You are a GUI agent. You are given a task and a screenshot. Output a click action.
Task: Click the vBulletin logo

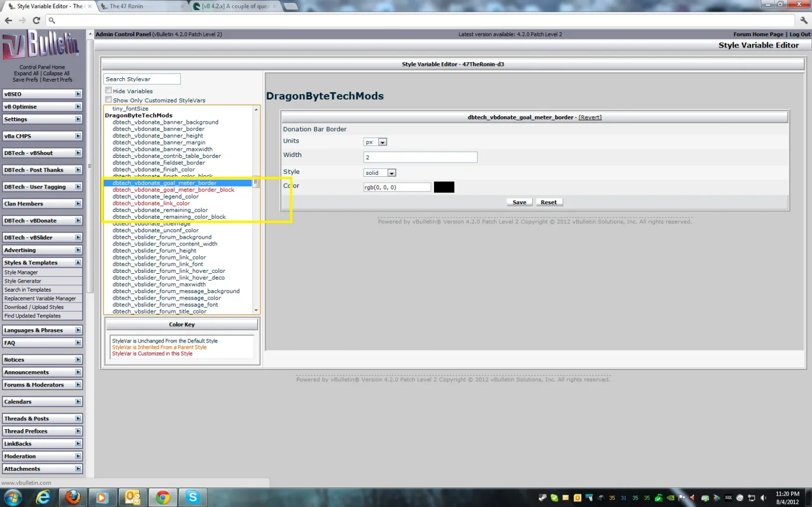pos(41,46)
